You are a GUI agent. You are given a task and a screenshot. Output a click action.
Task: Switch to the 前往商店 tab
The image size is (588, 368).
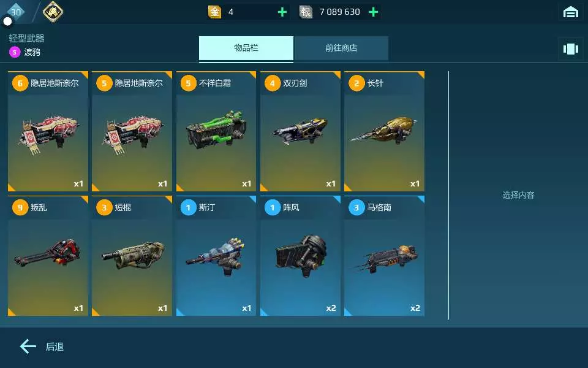341,48
